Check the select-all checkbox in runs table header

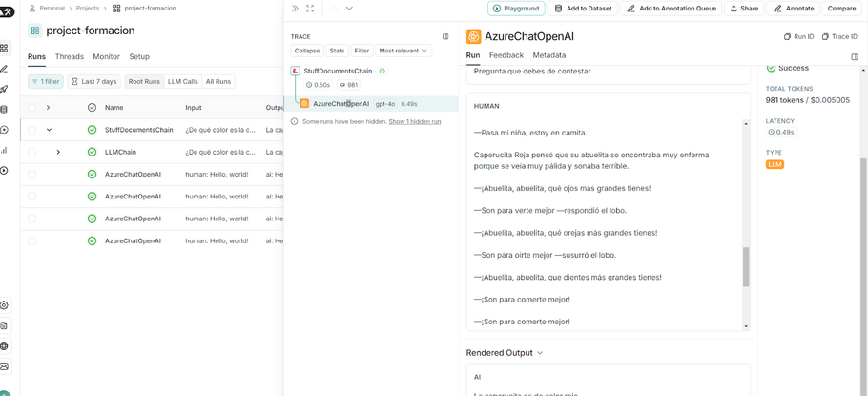(32, 108)
